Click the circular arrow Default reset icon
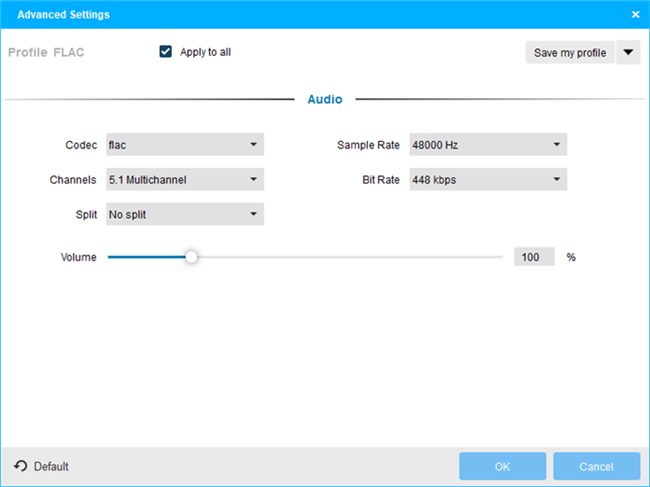Viewport: 650px width, 487px height. click(21, 466)
